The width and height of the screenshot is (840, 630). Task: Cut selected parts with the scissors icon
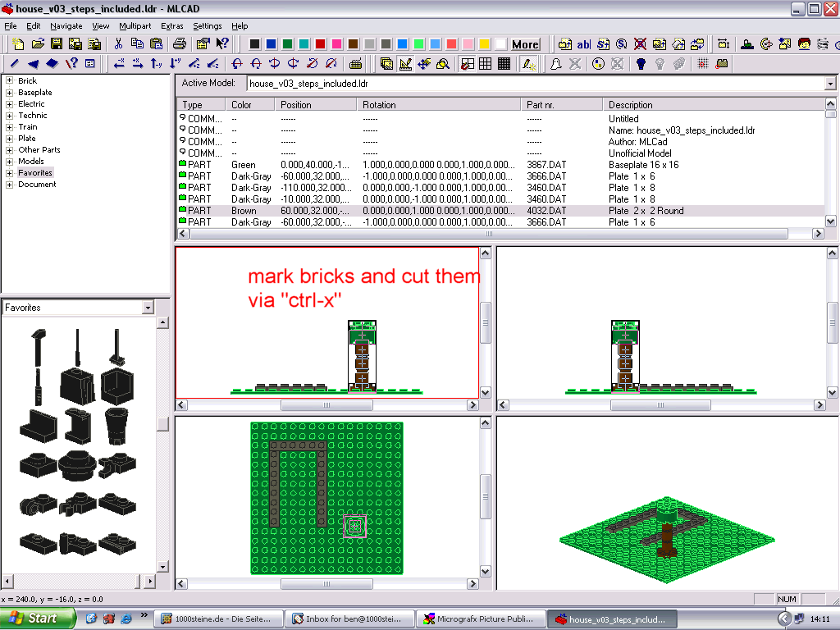[x=118, y=44]
